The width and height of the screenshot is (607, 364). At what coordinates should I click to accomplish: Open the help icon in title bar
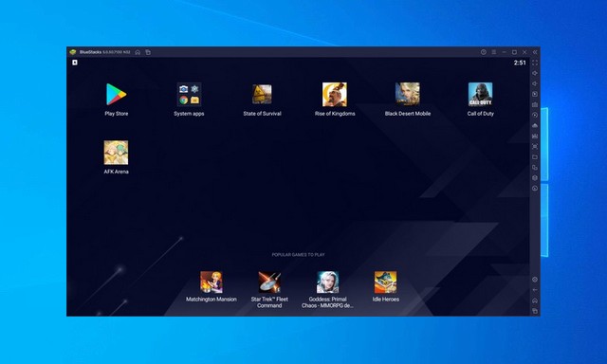pos(484,52)
